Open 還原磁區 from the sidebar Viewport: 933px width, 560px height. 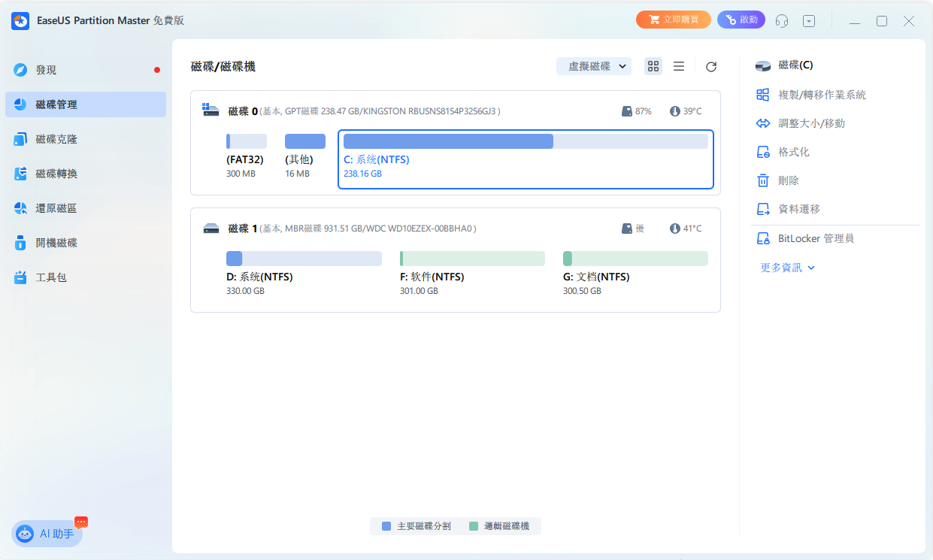tap(86, 208)
